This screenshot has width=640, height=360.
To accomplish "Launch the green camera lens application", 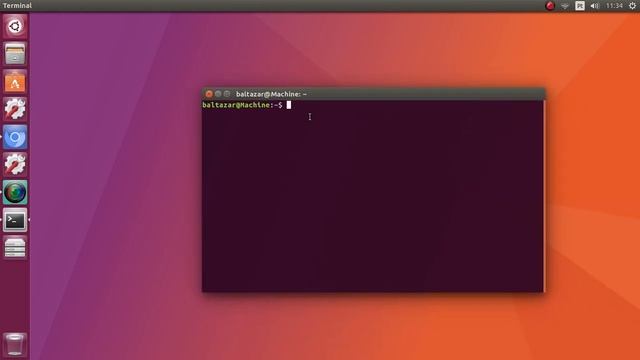I will [15, 192].
